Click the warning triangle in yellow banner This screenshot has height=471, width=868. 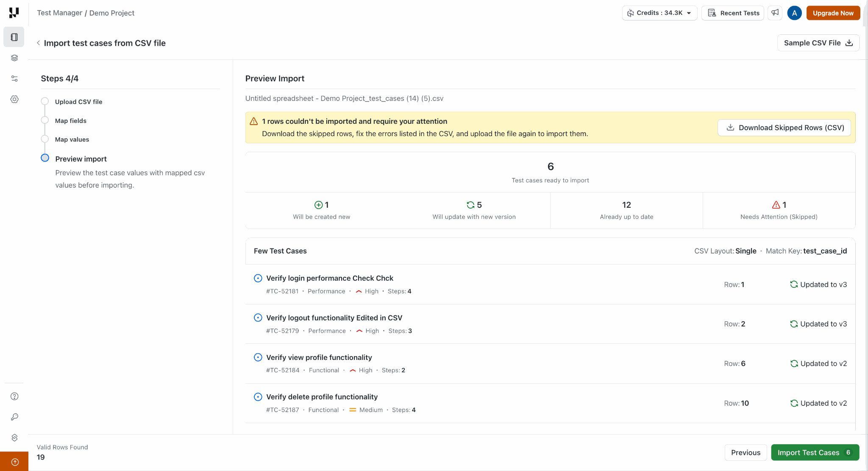click(254, 121)
